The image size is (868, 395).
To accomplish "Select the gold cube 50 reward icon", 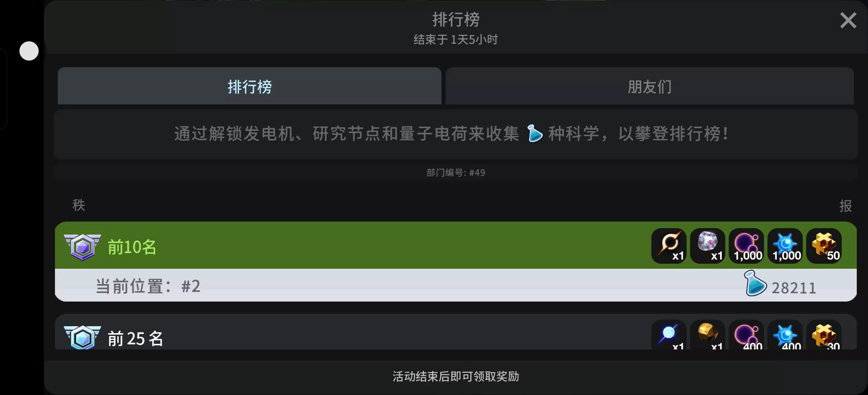I will pyautogui.click(x=824, y=246).
